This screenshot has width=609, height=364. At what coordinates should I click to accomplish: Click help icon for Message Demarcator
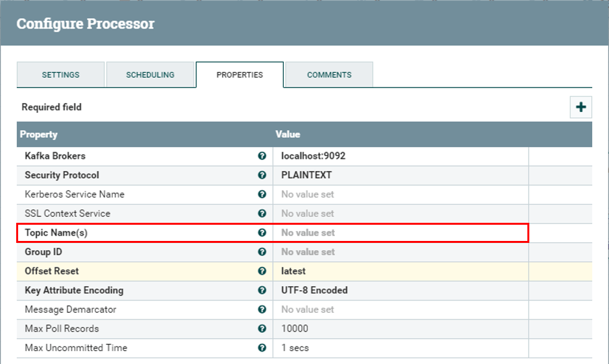262,310
